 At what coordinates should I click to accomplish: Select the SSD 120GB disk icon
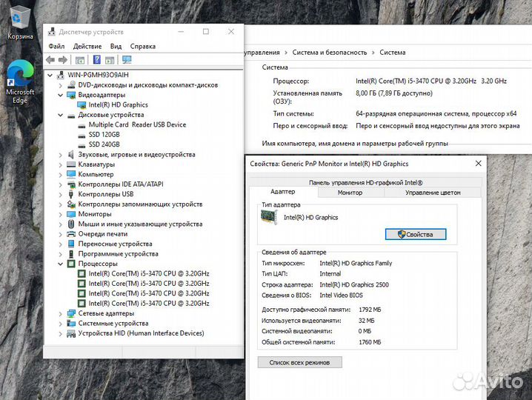click(82, 135)
